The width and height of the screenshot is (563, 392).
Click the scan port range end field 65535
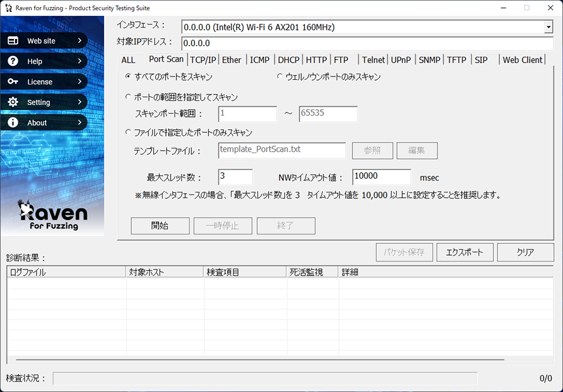(328, 114)
